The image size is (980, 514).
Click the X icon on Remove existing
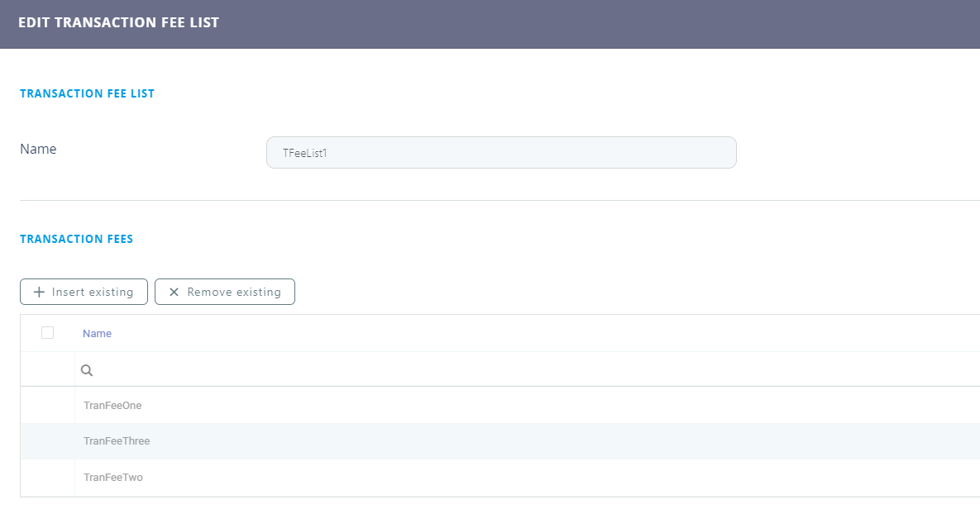(x=174, y=292)
